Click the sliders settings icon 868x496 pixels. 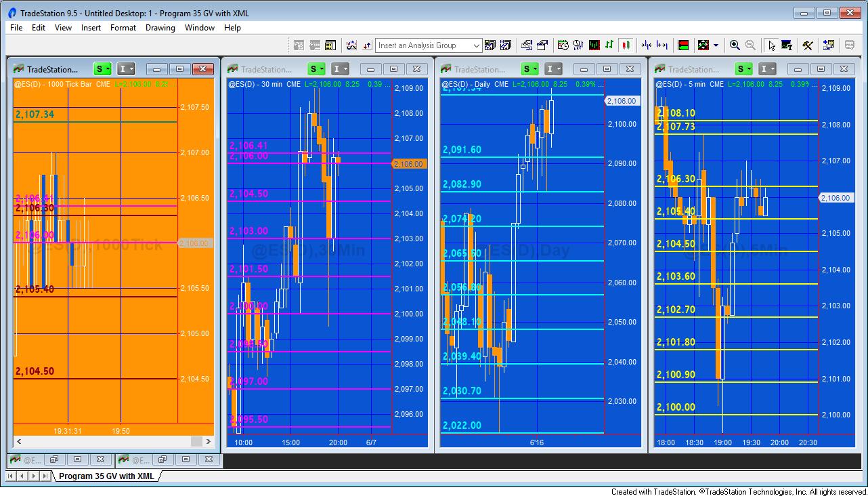coord(579,45)
